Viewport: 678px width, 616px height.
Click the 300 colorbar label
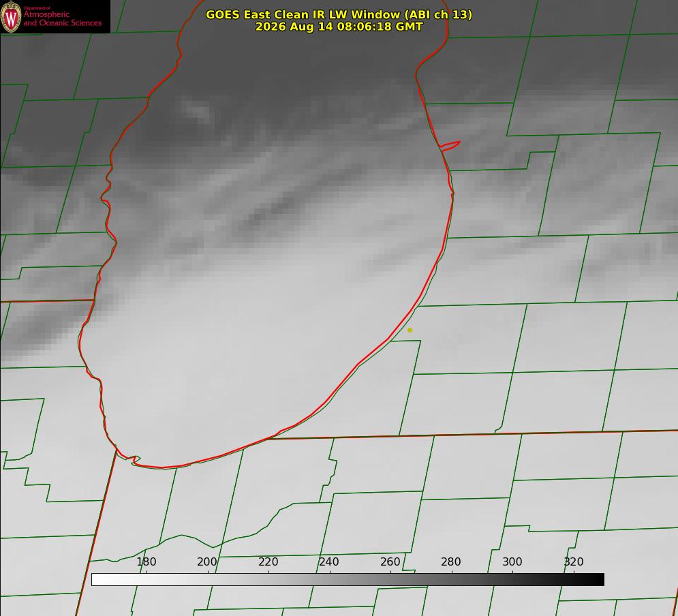point(512,561)
